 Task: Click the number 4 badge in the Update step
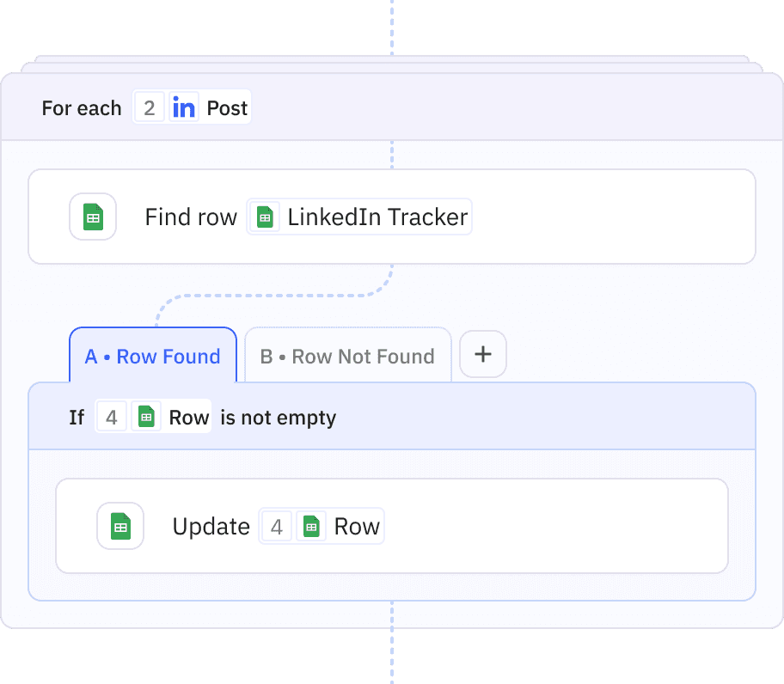277,526
